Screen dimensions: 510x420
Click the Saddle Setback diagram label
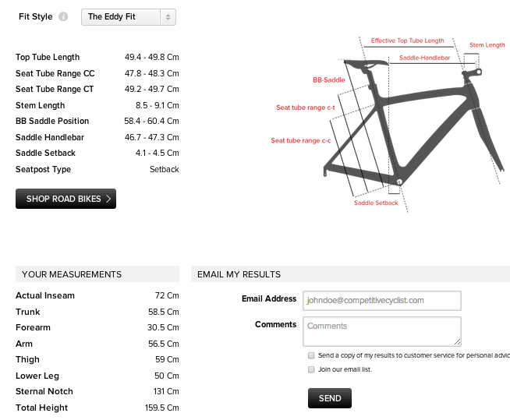pos(376,203)
